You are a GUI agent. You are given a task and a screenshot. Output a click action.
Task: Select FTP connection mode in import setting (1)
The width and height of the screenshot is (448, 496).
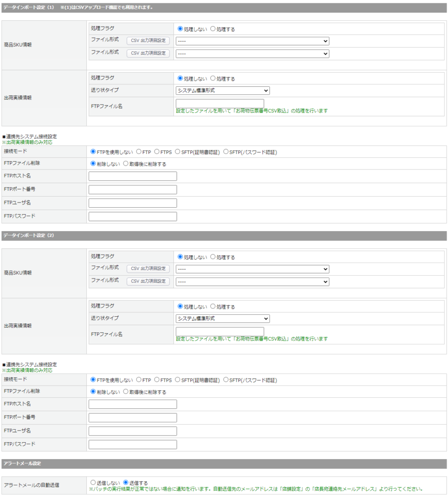click(139, 152)
